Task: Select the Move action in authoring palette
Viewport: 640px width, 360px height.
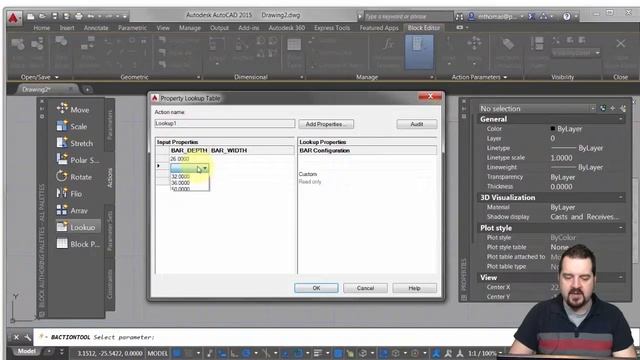Action: pyautogui.click(x=73, y=109)
